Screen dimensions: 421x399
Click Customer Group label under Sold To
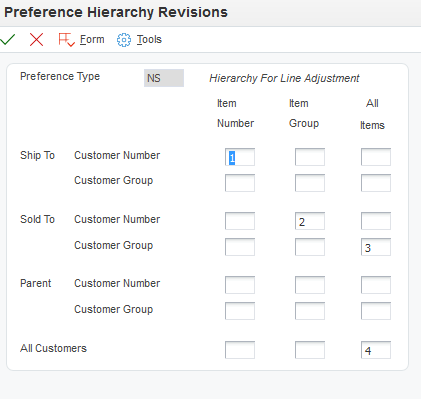(x=113, y=245)
